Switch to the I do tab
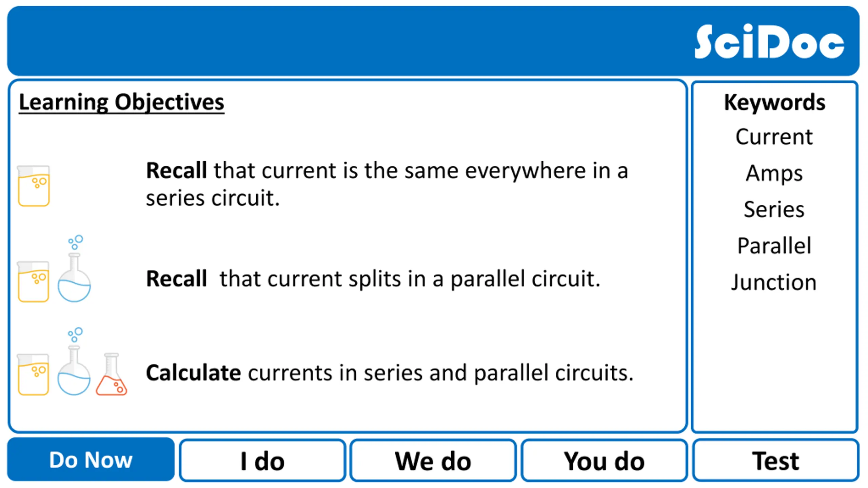Image resolution: width=868 pixels, height=488 pixels. tap(262, 461)
